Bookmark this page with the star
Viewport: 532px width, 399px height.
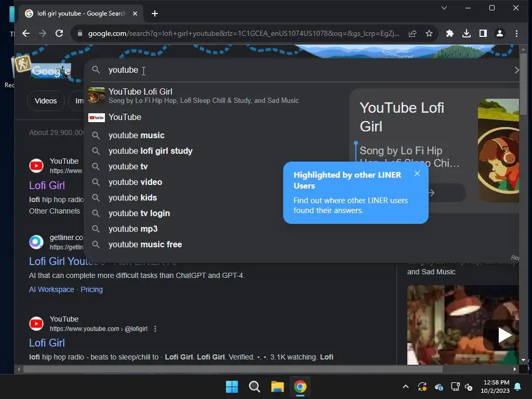click(429, 33)
